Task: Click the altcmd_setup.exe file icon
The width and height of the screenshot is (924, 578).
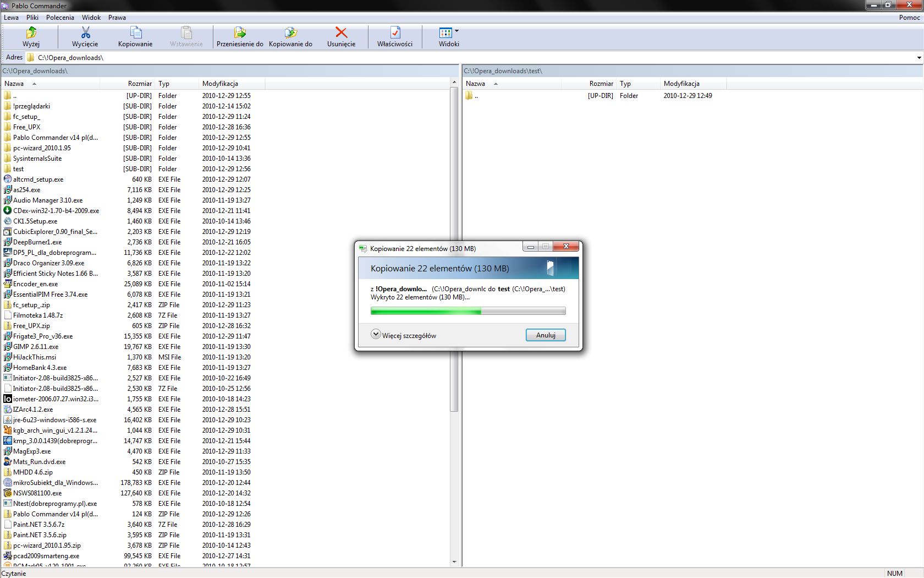Action: [x=8, y=179]
